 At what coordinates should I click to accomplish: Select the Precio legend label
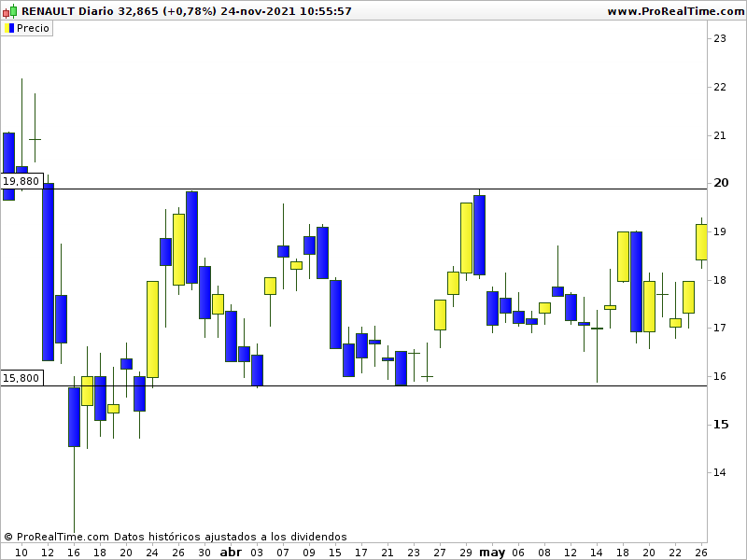point(34,28)
